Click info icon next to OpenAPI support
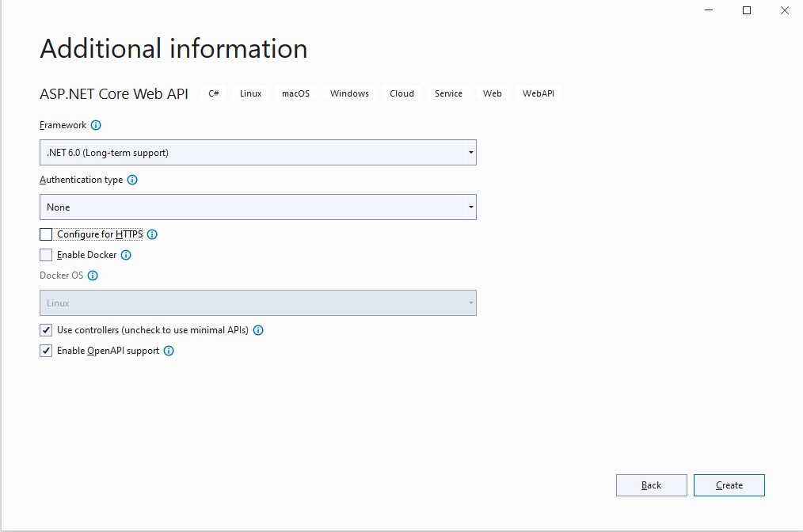Viewport: 803px width, 532px height. (169, 351)
